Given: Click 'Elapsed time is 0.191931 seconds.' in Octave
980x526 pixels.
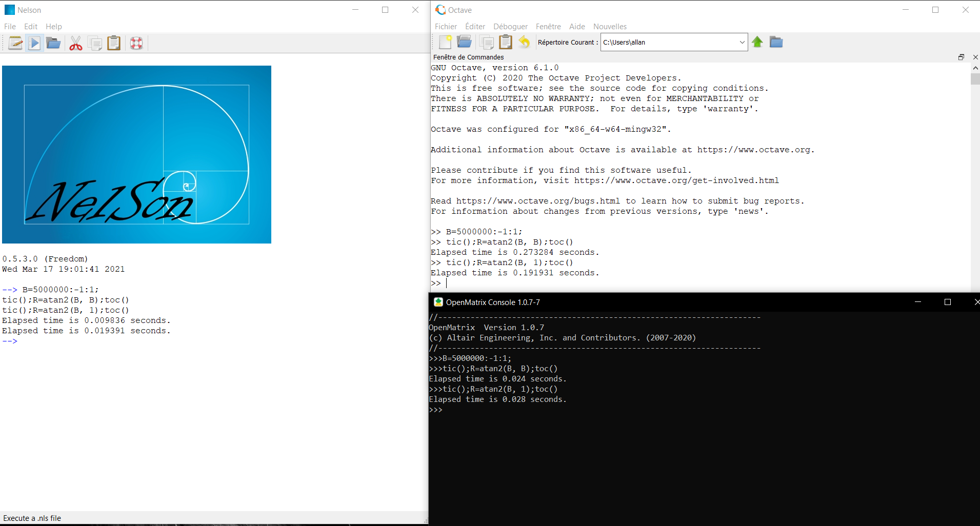Looking at the screenshot, I should pyautogui.click(x=515, y=273).
